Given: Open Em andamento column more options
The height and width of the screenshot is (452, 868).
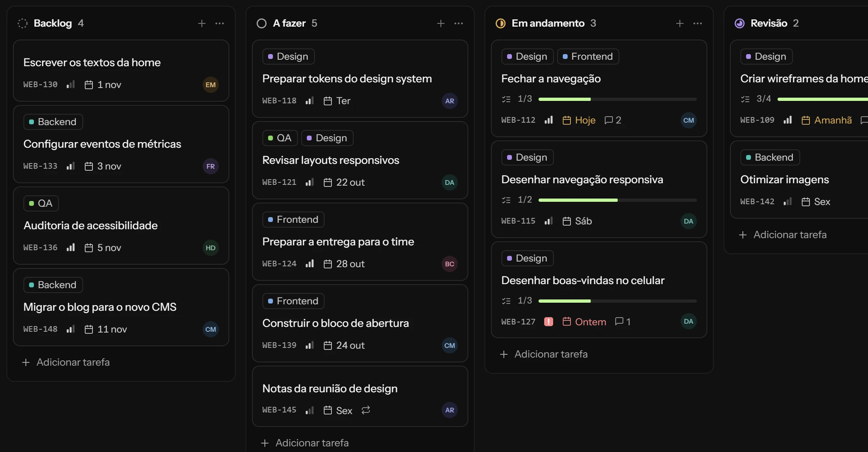Looking at the screenshot, I should click(x=698, y=23).
